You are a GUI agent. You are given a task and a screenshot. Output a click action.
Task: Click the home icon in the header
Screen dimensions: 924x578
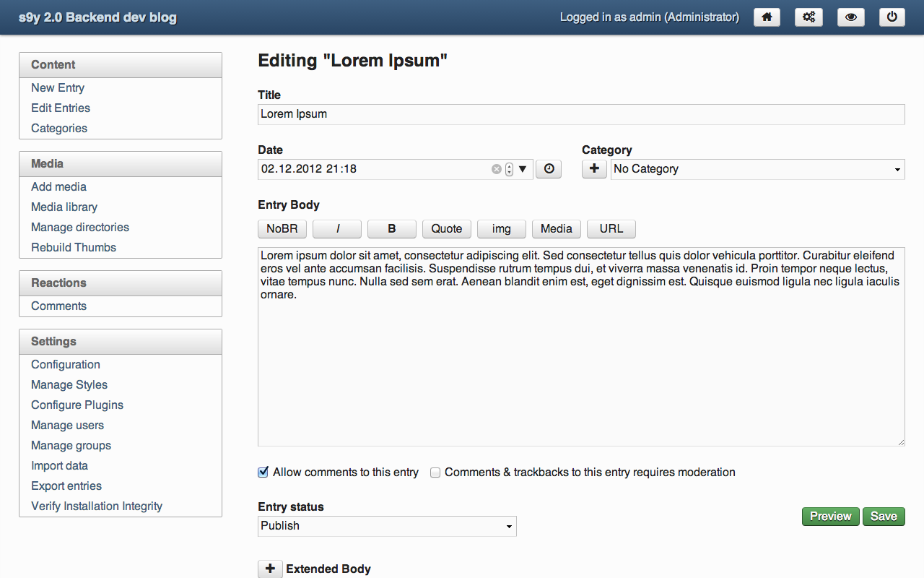tap(767, 17)
